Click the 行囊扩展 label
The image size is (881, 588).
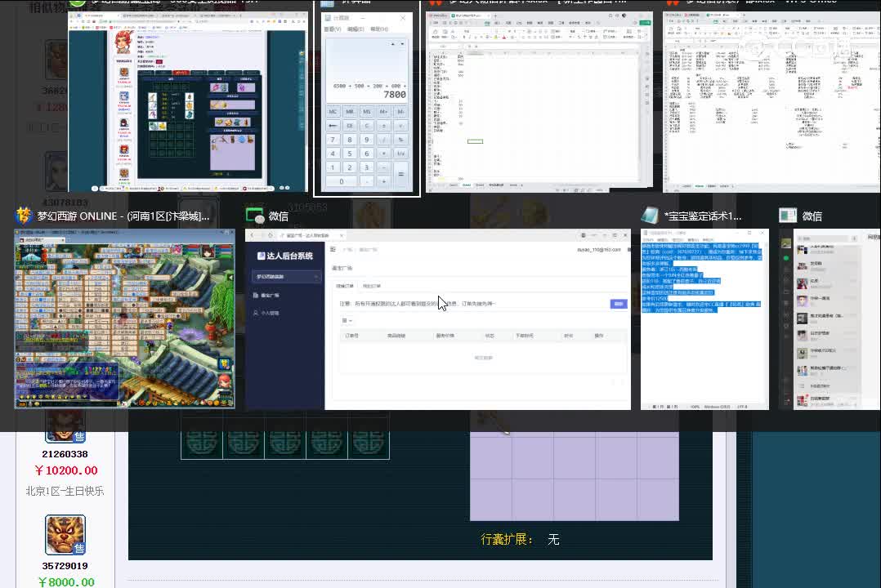click(507, 540)
